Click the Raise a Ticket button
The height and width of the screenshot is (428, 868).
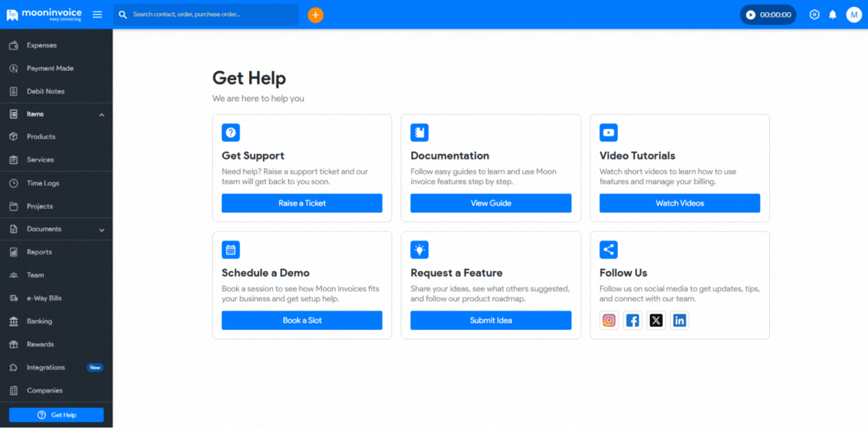tap(302, 203)
